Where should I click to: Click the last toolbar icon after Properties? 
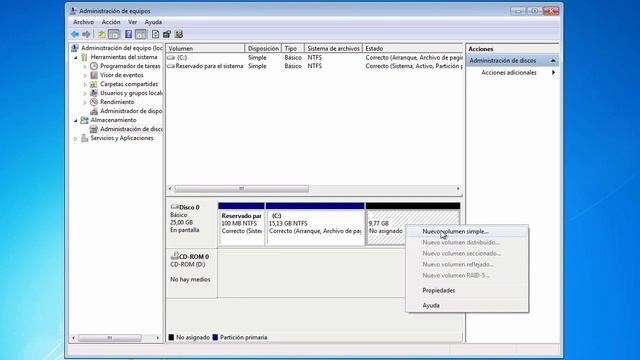coord(179,34)
